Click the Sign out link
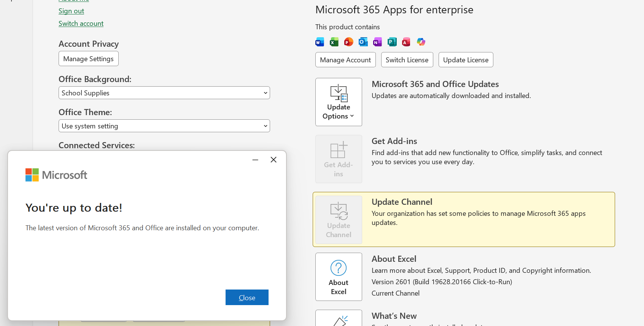This screenshot has width=644, height=326. pyautogui.click(x=72, y=11)
